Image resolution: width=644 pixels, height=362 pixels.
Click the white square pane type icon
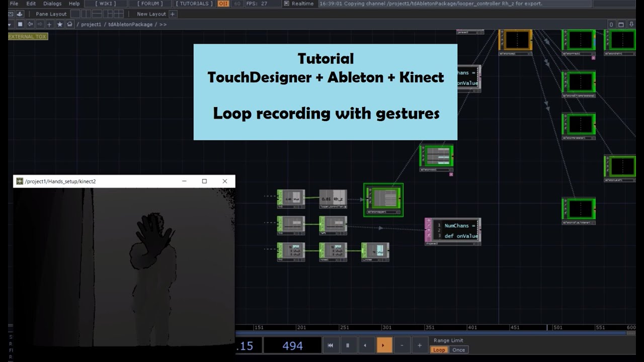coord(20,24)
